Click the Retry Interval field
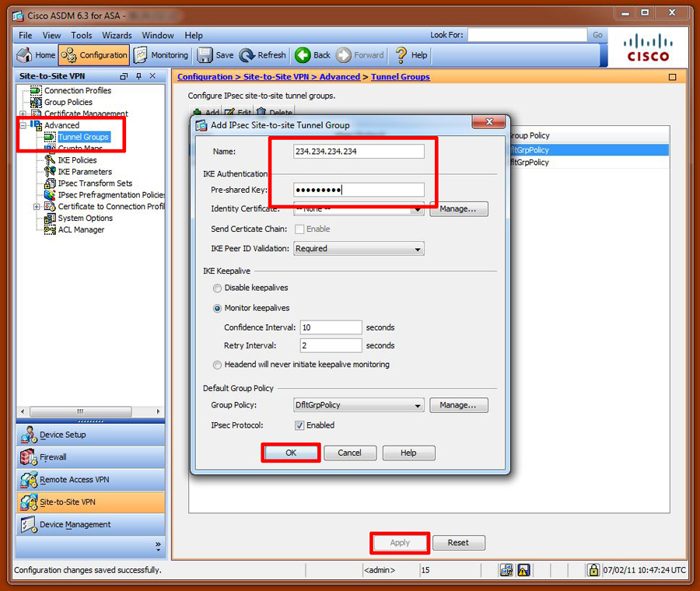This screenshot has width=700, height=591. click(331, 345)
